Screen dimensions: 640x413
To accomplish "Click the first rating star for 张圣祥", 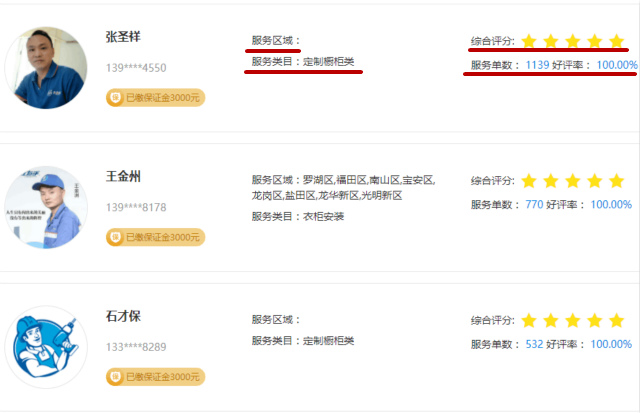I will 529,42.
